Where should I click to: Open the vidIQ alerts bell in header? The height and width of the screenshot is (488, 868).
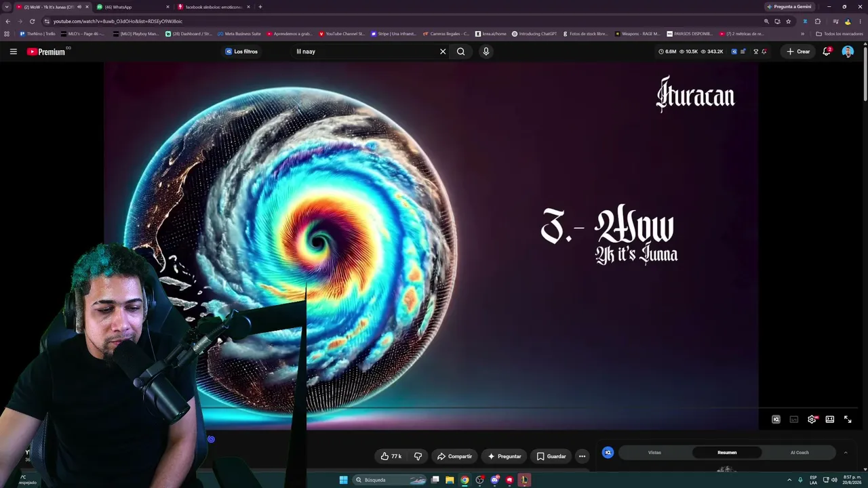pos(764,52)
